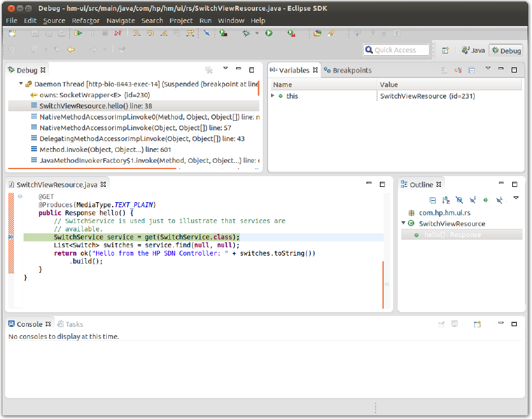This screenshot has width=532, height=419.
Task: Click the green Run toolbar button
Action: [x=269, y=33]
